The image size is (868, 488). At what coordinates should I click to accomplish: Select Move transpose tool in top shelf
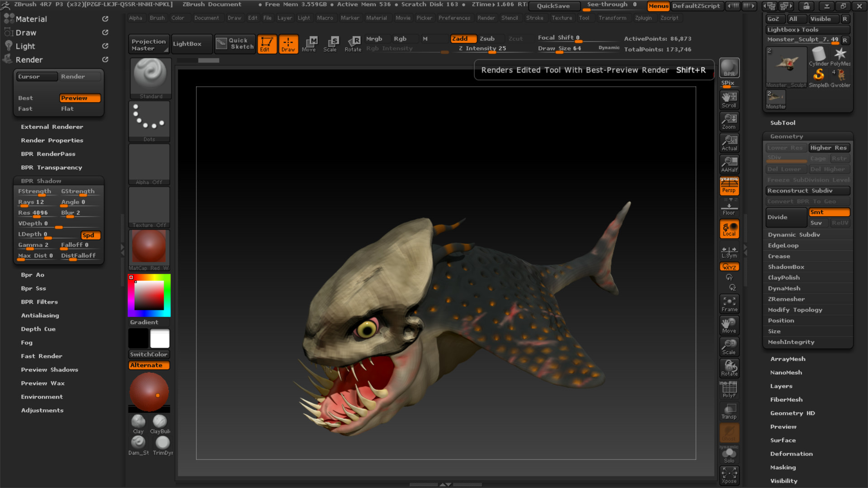coord(310,44)
